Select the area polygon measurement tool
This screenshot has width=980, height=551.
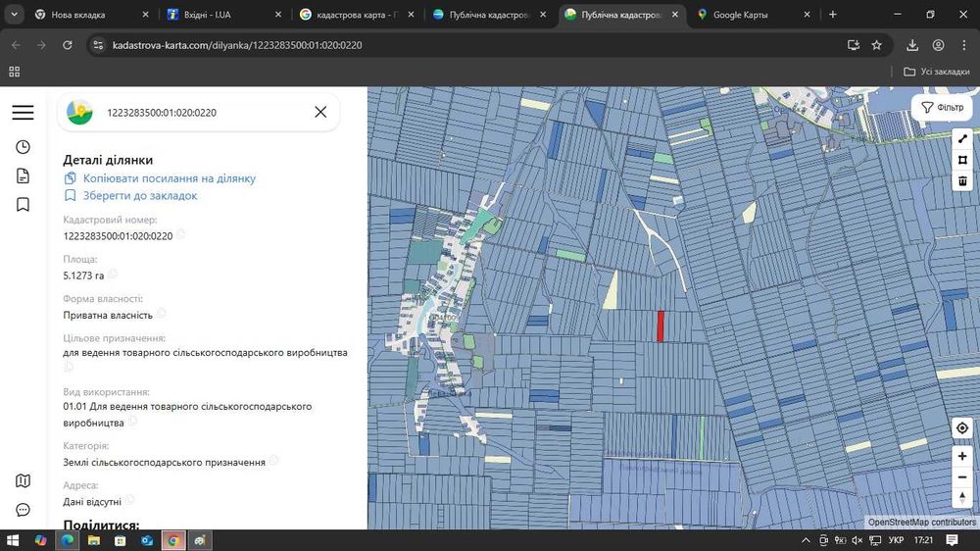click(x=962, y=160)
